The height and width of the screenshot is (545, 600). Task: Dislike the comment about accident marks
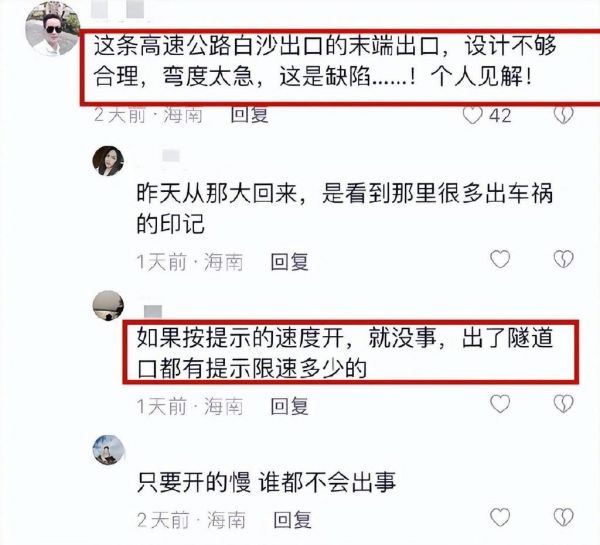point(564,259)
